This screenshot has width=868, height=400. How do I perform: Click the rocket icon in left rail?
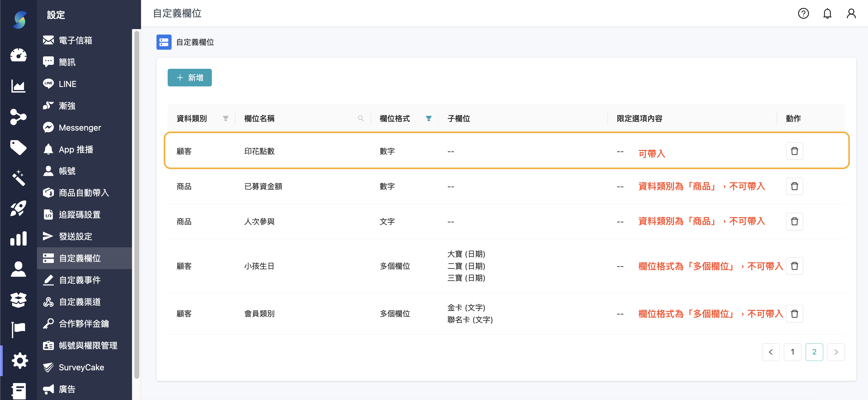(x=18, y=208)
